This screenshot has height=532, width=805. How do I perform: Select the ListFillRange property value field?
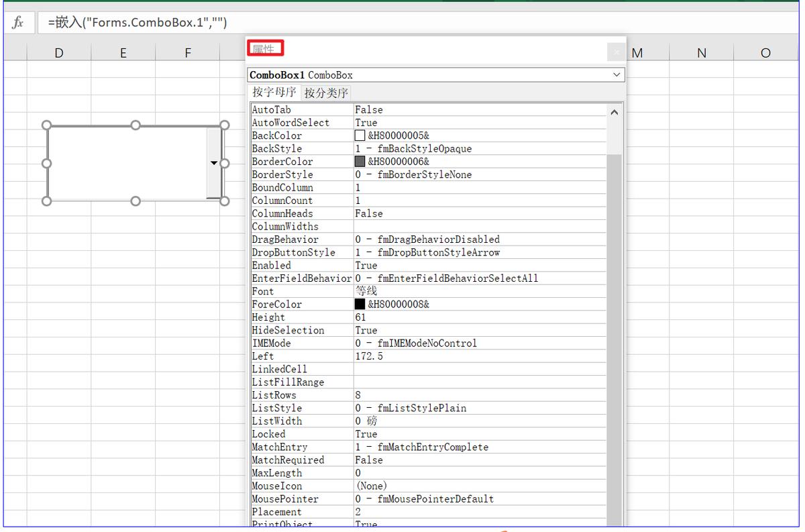[480, 382]
